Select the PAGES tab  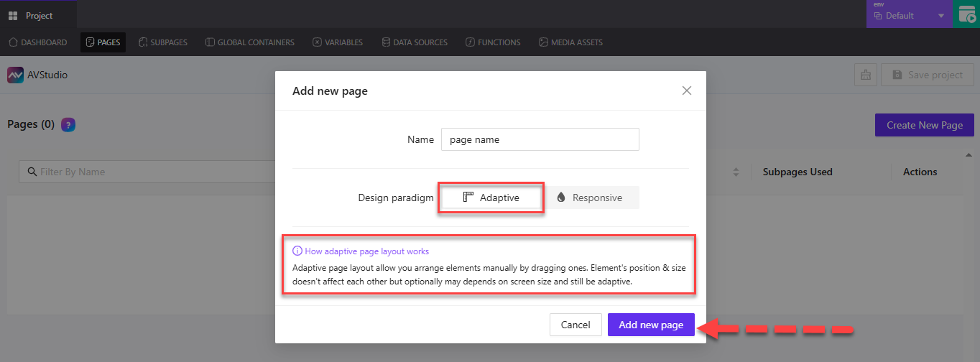click(x=103, y=42)
